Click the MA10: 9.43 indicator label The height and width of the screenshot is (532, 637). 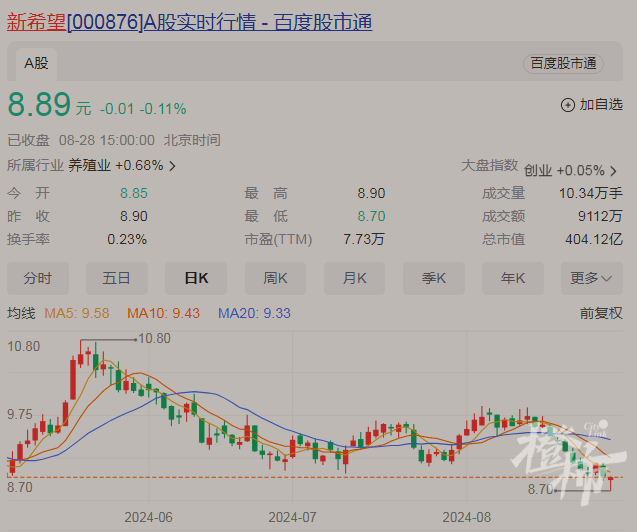[163, 314]
